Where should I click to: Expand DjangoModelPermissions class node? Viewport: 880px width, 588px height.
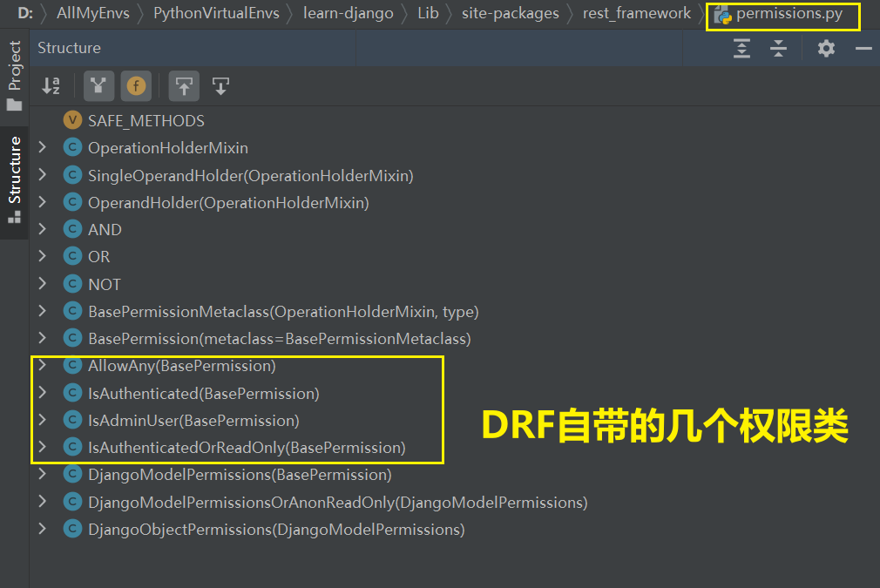tap(43, 474)
